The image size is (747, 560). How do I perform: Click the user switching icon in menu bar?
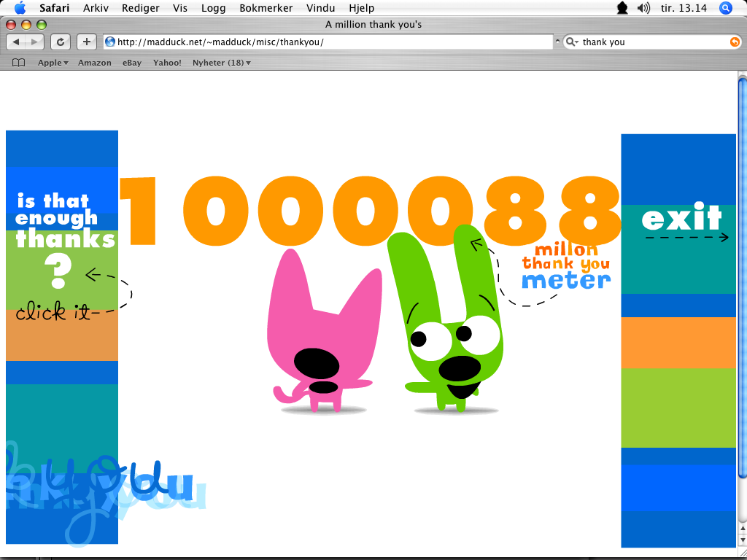(622, 7)
